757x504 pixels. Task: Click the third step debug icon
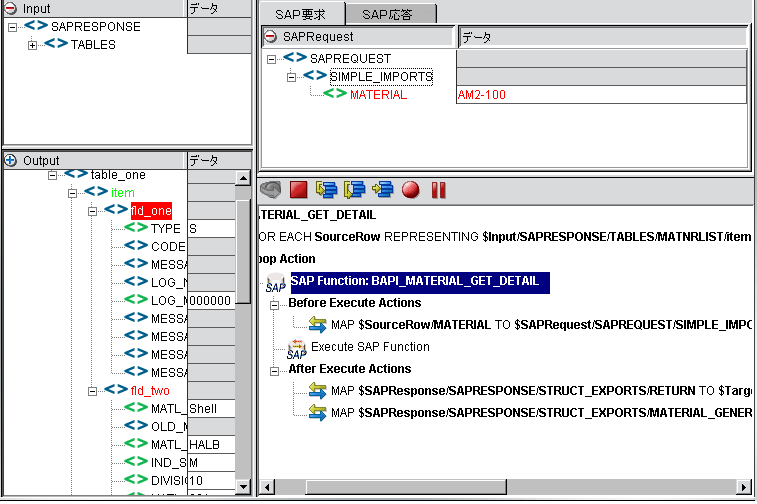[x=382, y=190]
